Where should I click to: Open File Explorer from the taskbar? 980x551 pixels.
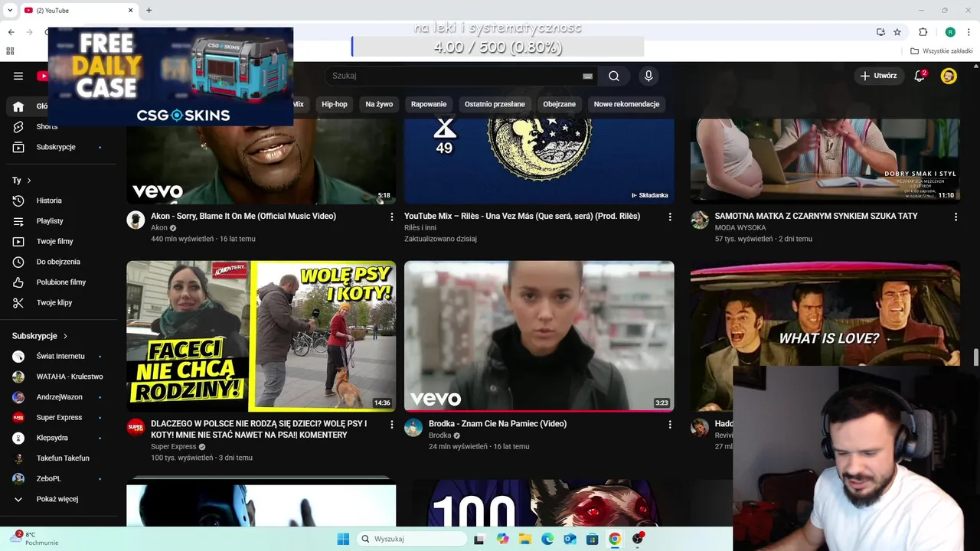coord(524,539)
